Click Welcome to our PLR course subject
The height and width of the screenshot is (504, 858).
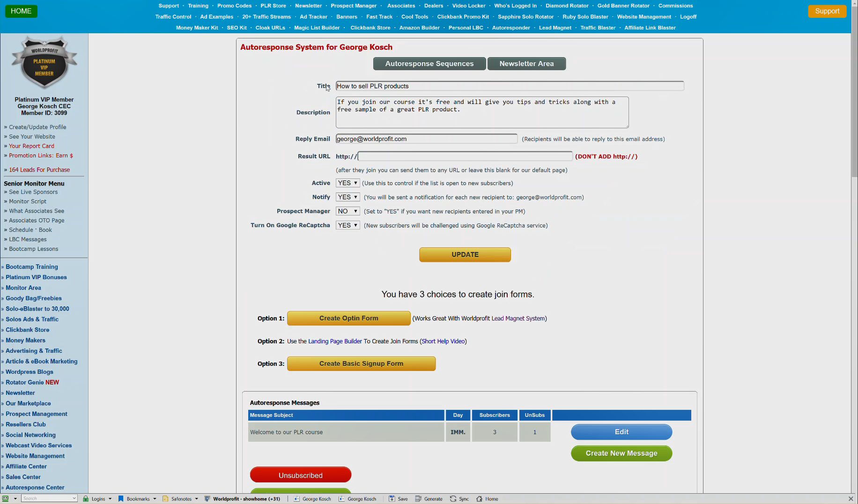point(286,432)
